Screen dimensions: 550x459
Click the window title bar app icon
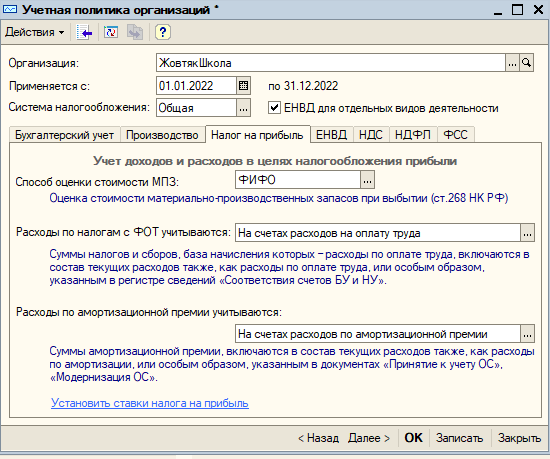(10, 9)
